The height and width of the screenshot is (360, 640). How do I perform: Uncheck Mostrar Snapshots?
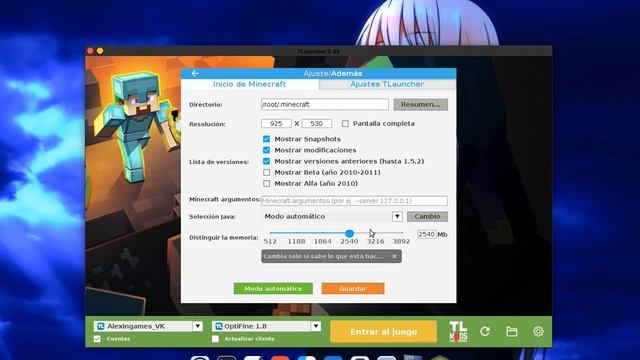pos(267,139)
